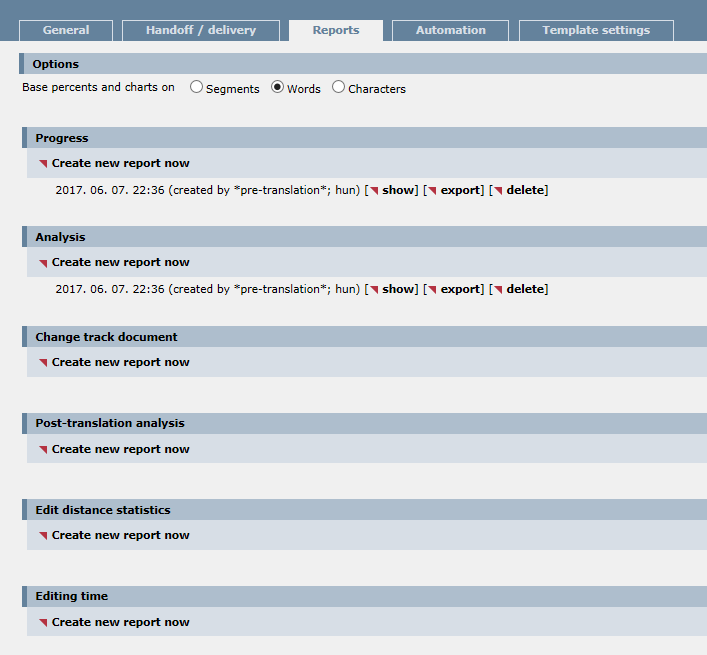Delete the Progress report entry
This screenshot has height=655, width=707.
tap(526, 190)
